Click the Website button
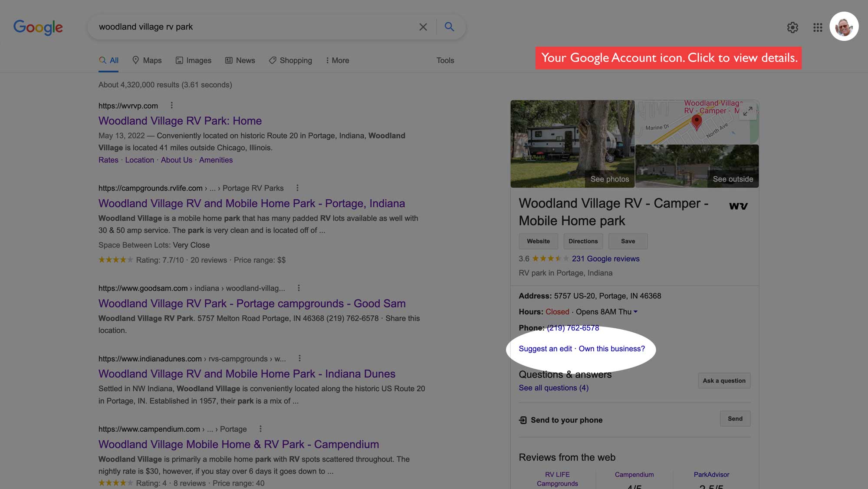Screen dimensions: 868x489 pos(538,241)
